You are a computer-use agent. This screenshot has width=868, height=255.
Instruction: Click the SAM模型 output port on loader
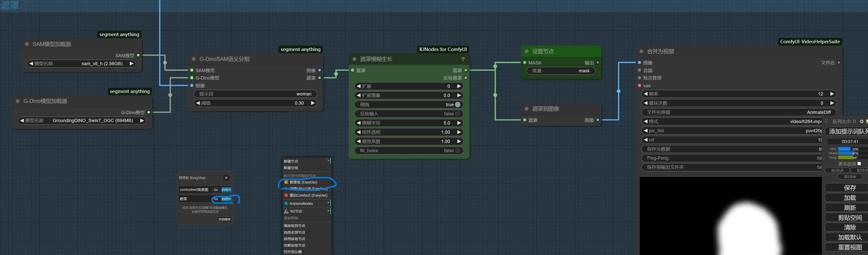[x=138, y=55]
